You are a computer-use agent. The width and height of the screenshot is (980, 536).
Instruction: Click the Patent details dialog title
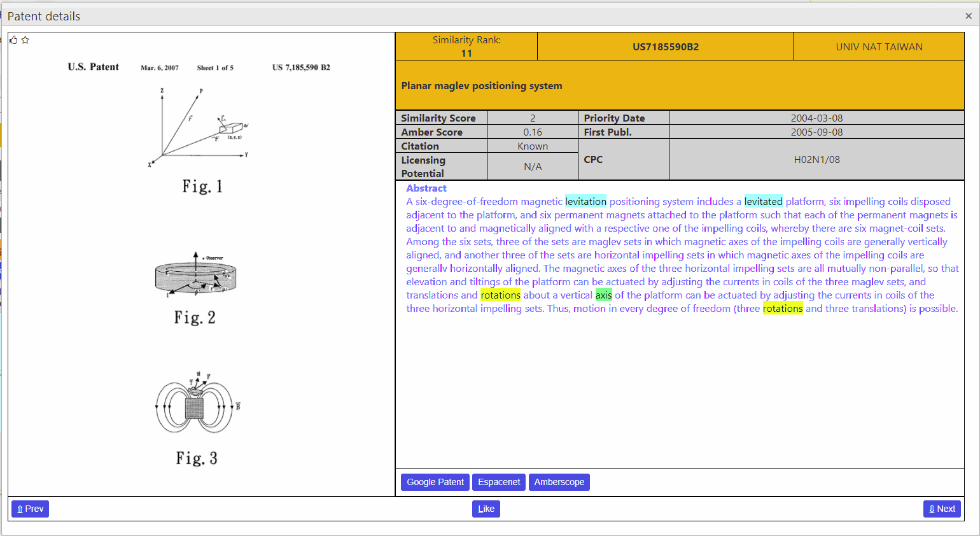(x=44, y=16)
